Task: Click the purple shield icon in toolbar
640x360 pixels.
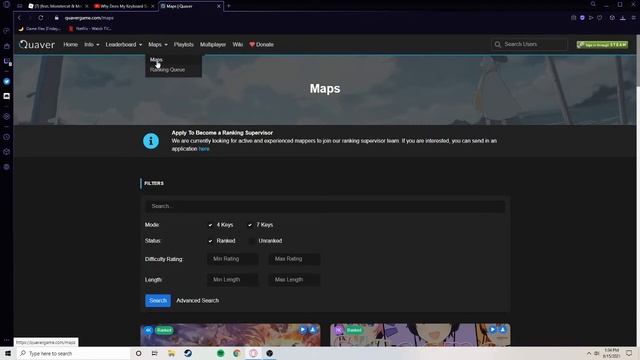Action: click(x=582, y=18)
